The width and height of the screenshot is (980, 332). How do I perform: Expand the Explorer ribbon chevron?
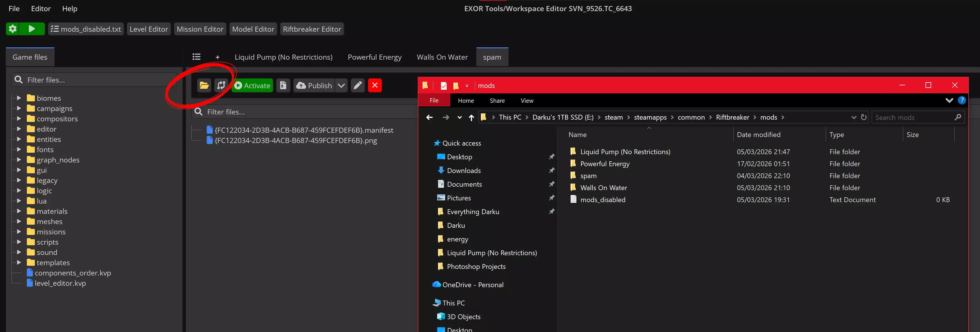949,100
